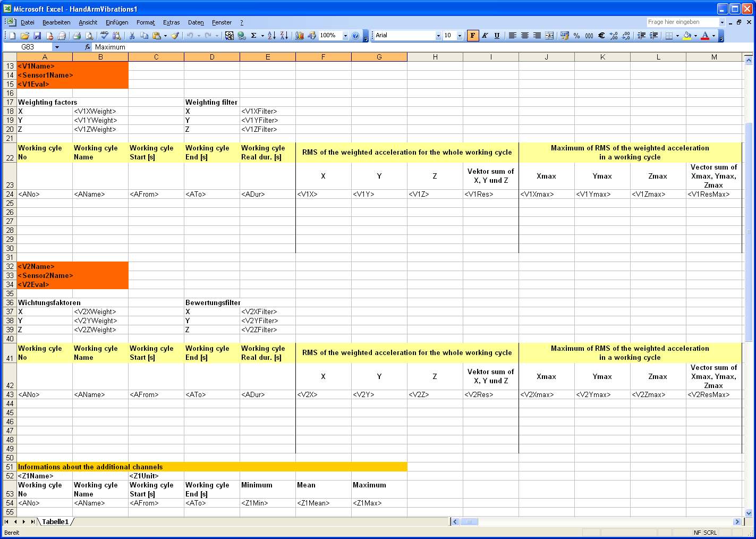Click the AutoSum sigma icon

254,36
